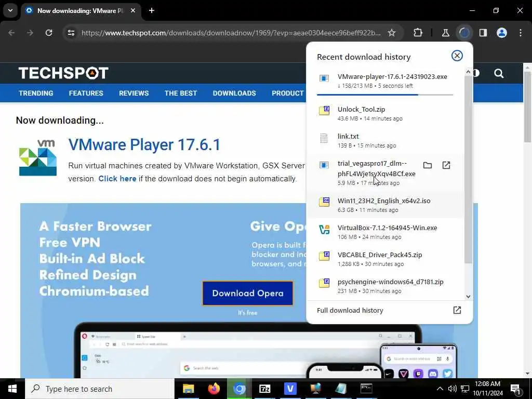Click the 'Click here' download link
Image resolution: width=532 pixels, height=399 pixels.
click(117, 179)
